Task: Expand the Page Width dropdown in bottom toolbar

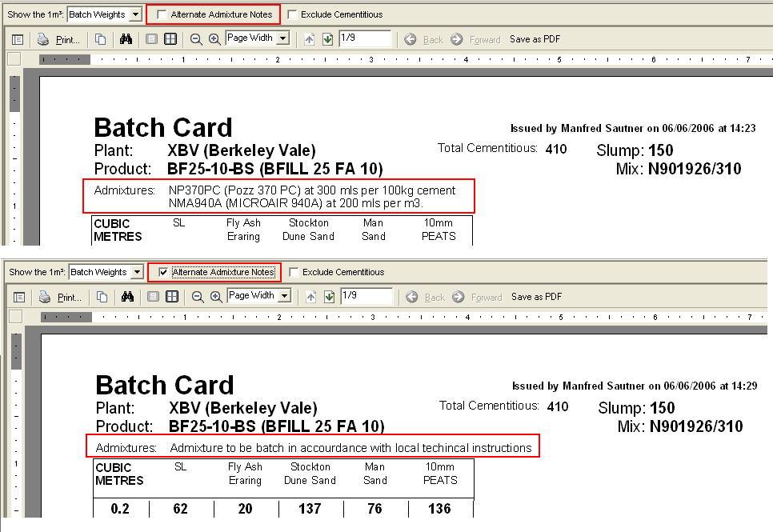Action: [285, 296]
